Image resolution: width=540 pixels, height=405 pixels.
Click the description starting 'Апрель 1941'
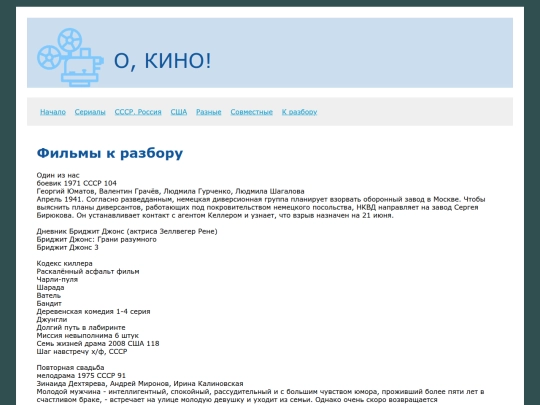click(x=261, y=207)
